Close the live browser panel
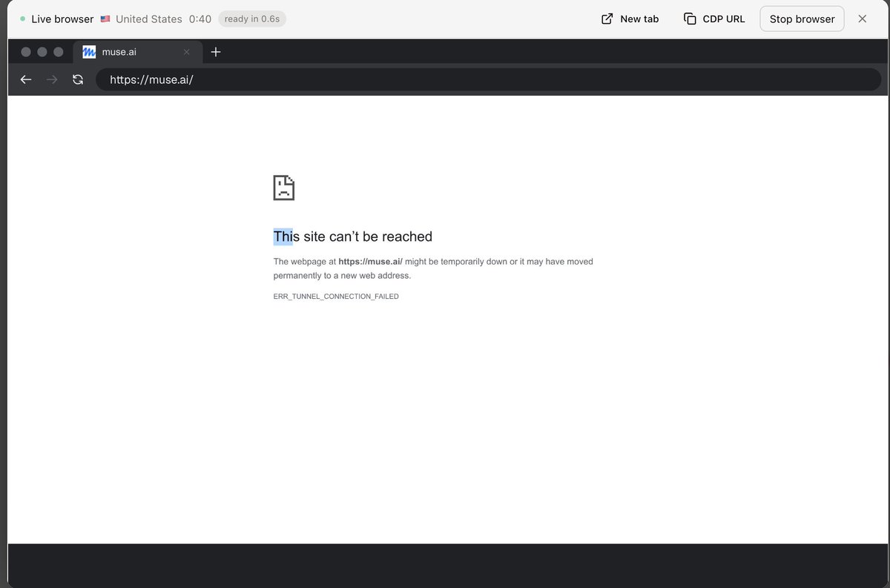 click(x=862, y=19)
